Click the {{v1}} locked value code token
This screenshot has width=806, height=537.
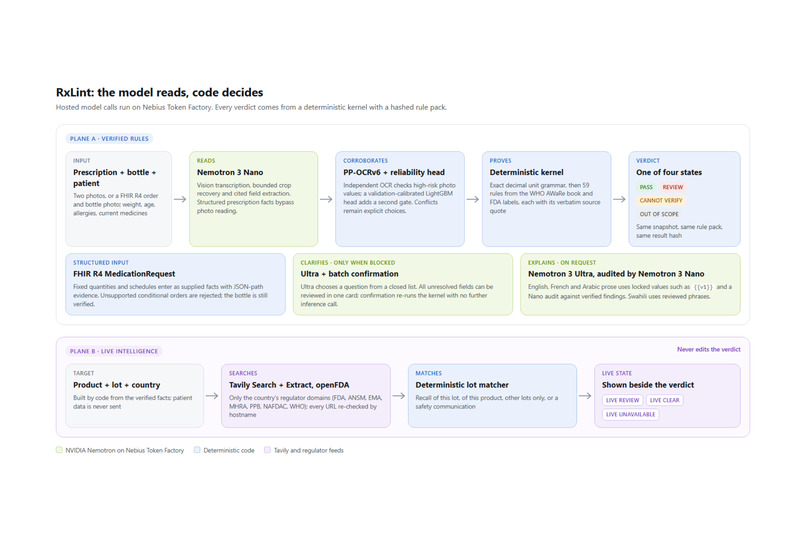tap(703, 287)
